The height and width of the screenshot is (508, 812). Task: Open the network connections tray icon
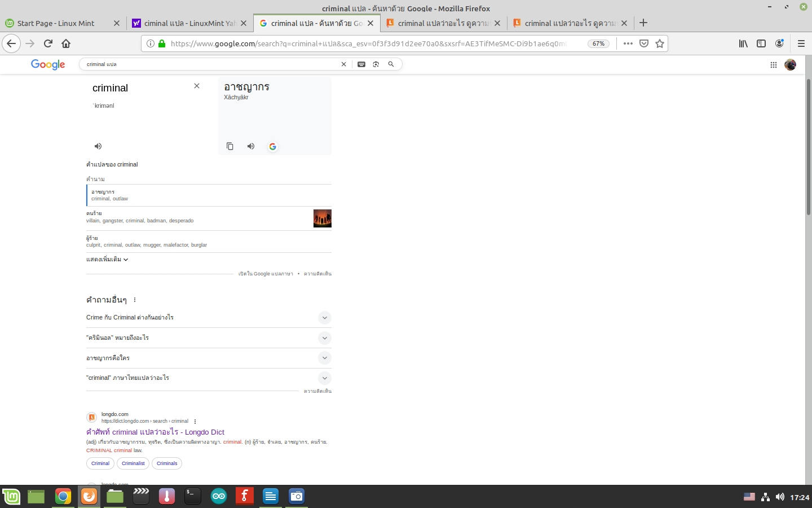[765, 497]
